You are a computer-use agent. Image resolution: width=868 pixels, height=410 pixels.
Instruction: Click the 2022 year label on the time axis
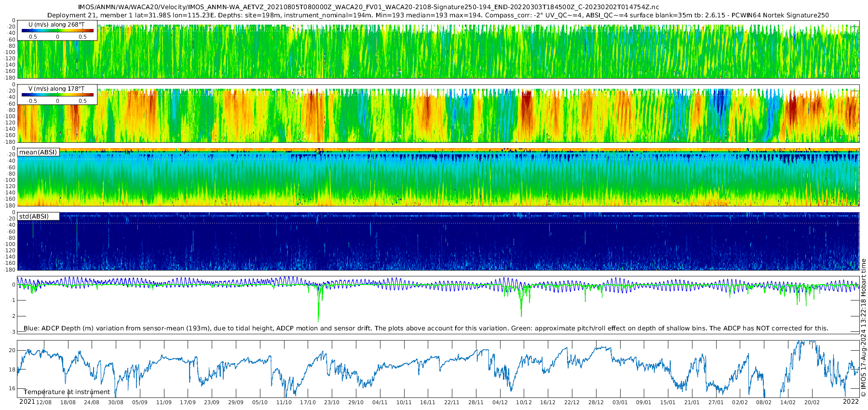click(x=851, y=402)
